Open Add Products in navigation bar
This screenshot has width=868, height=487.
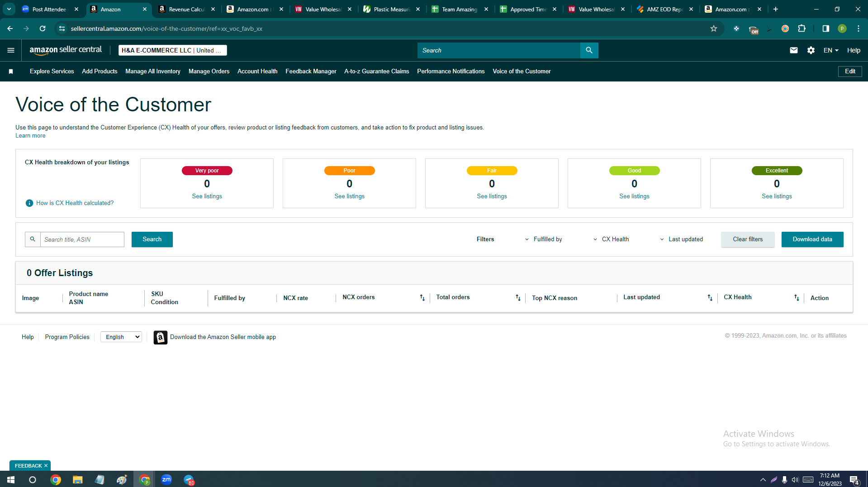(100, 72)
